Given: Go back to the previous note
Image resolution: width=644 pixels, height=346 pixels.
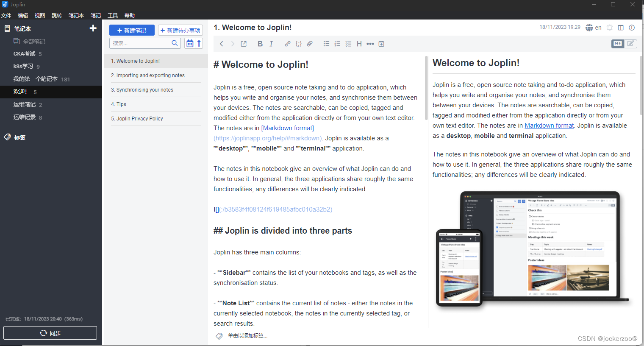Looking at the screenshot, I should coord(221,44).
